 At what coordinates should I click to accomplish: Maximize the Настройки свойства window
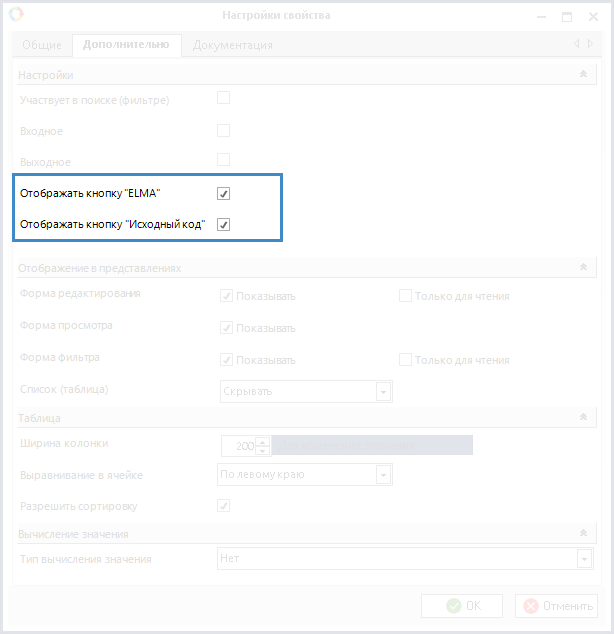tap(567, 17)
